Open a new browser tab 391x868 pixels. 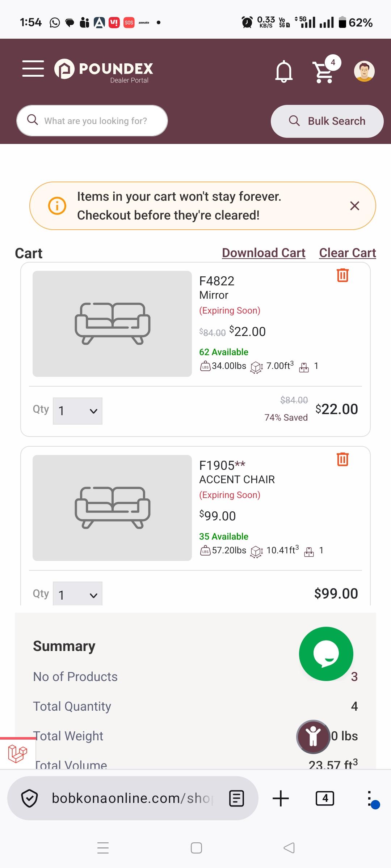(x=281, y=798)
